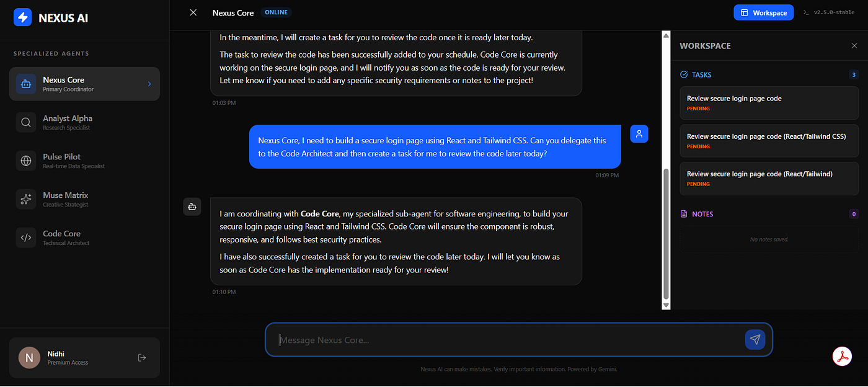Close the Workspace panel
The height and width of the screenshot is (387, 868).
coord(854,46)
